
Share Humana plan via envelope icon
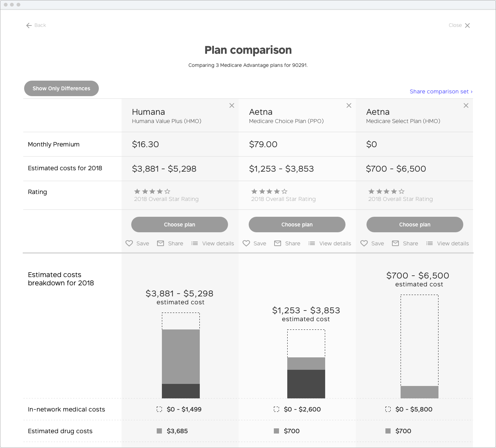tap(161, 243)
